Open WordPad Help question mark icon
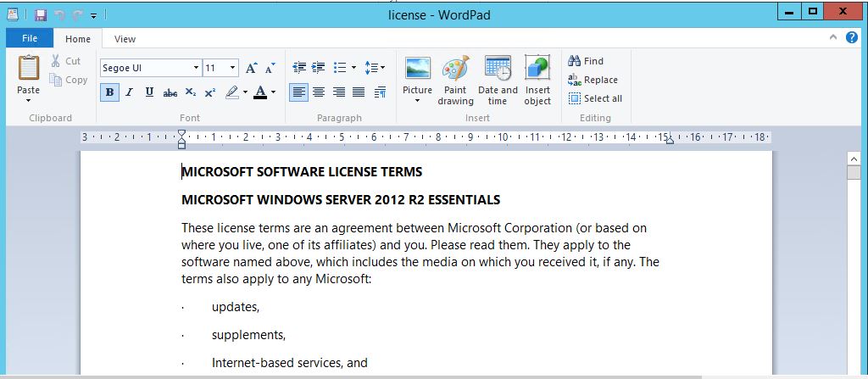Screen dimensions: 868x379 tap(852, 37)
